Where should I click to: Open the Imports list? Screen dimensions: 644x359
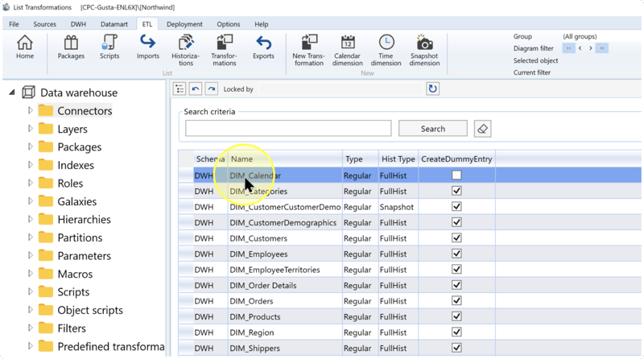(148, 47)
